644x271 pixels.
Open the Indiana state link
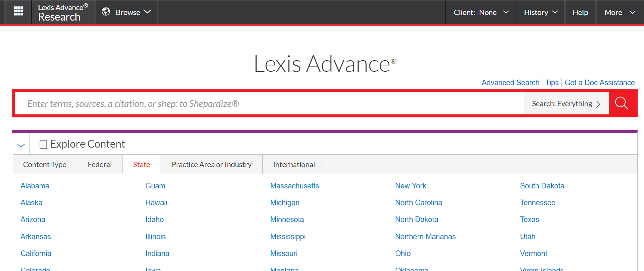(x=157, y=253)
